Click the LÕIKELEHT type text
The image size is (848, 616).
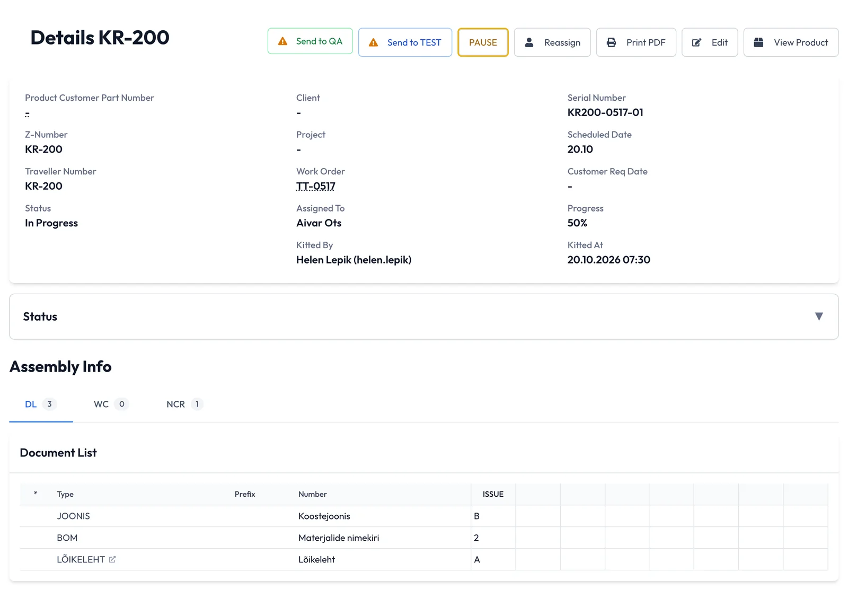pyautogui.click(x=81, y=559)
